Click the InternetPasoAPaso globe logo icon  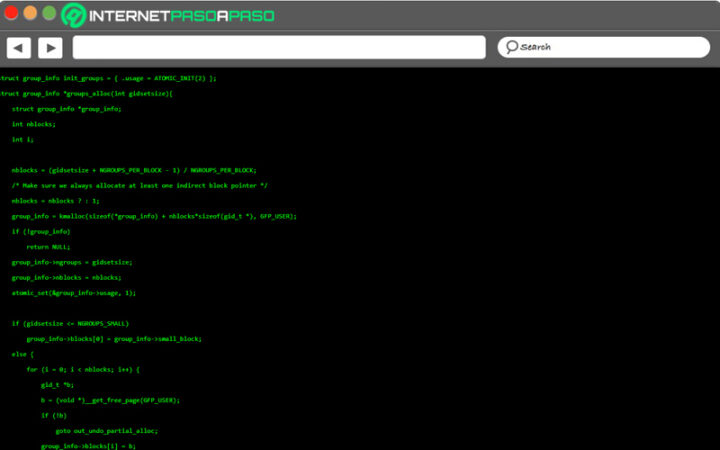[x=74, y=15]
